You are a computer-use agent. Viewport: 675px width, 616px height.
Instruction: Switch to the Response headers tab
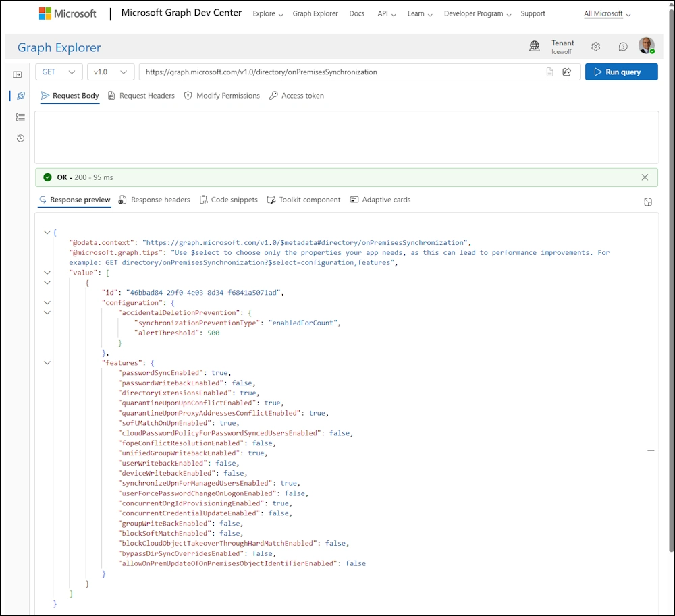tap(154, 200)
